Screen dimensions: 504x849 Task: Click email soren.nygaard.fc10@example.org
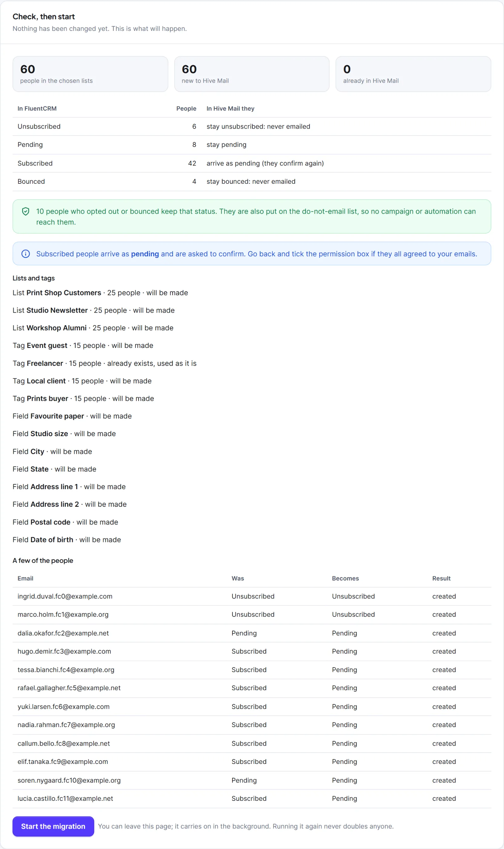[x=69, y=781]
